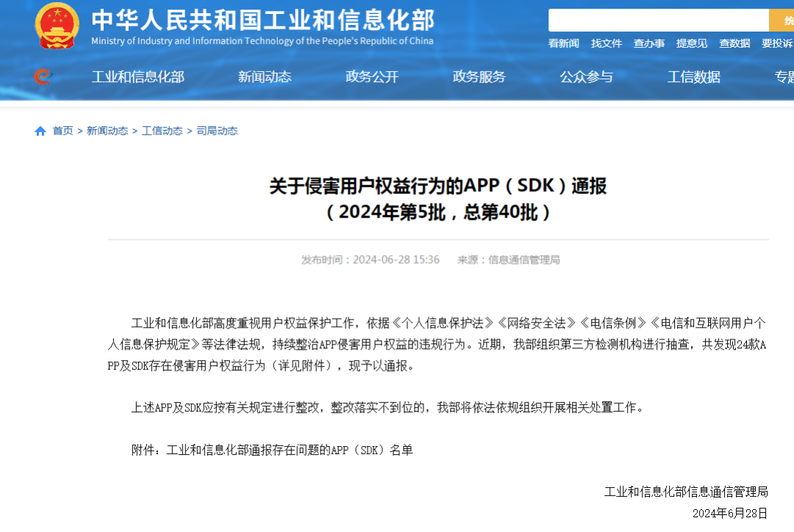The height and width of the screenshot is (532, 794).
Task: Open the 查办事 quick link
Action: pos(649,44)
